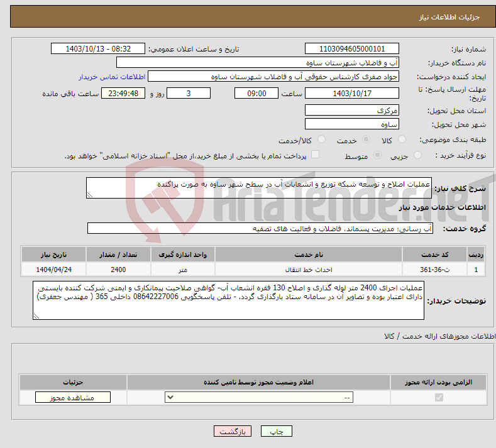
Task: Select the خدمت radio button
Action: point(366,139)
